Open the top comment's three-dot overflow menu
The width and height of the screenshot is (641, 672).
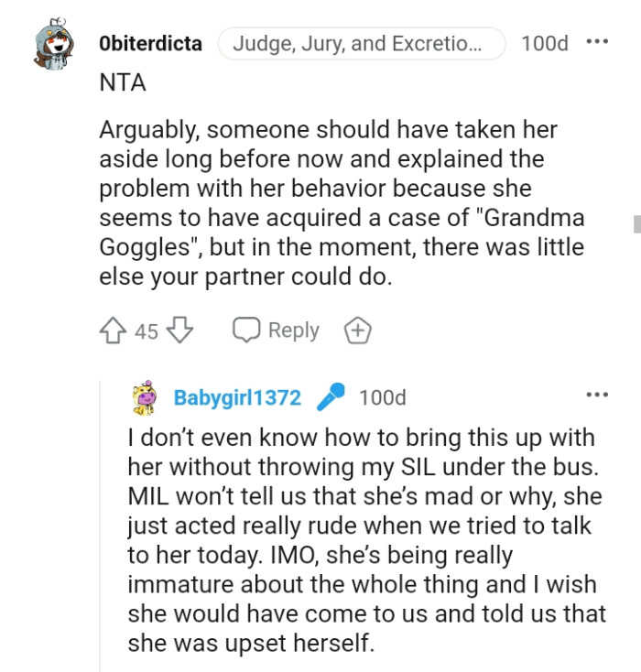point(596,43)
